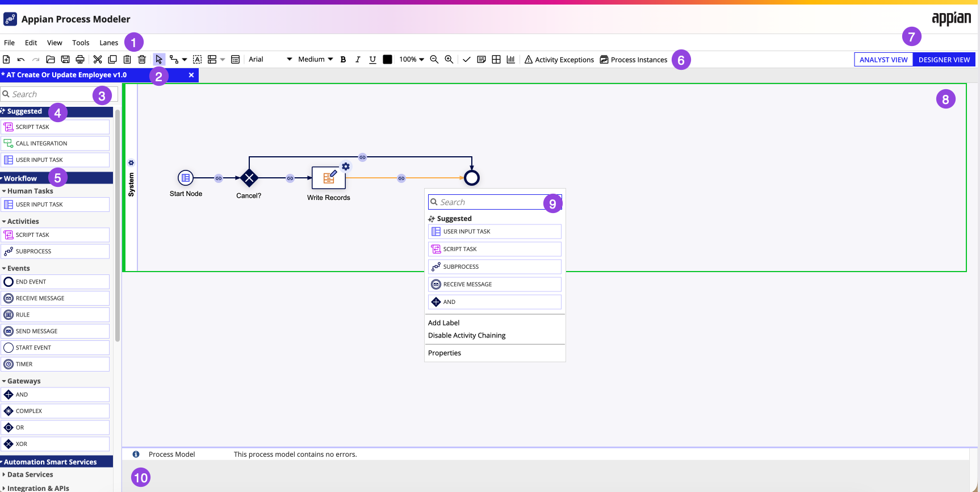Image resolution: width=980 pixels, height=492 pixels.
Task: Toggle Underline text formatting
Action: [x=372, y=59]
